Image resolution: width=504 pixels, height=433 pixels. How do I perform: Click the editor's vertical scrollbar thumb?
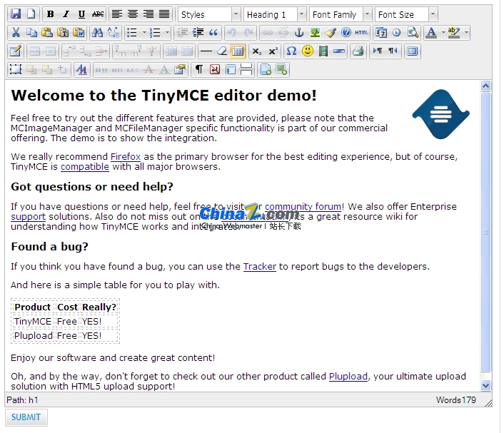click(x=485, y=232)
